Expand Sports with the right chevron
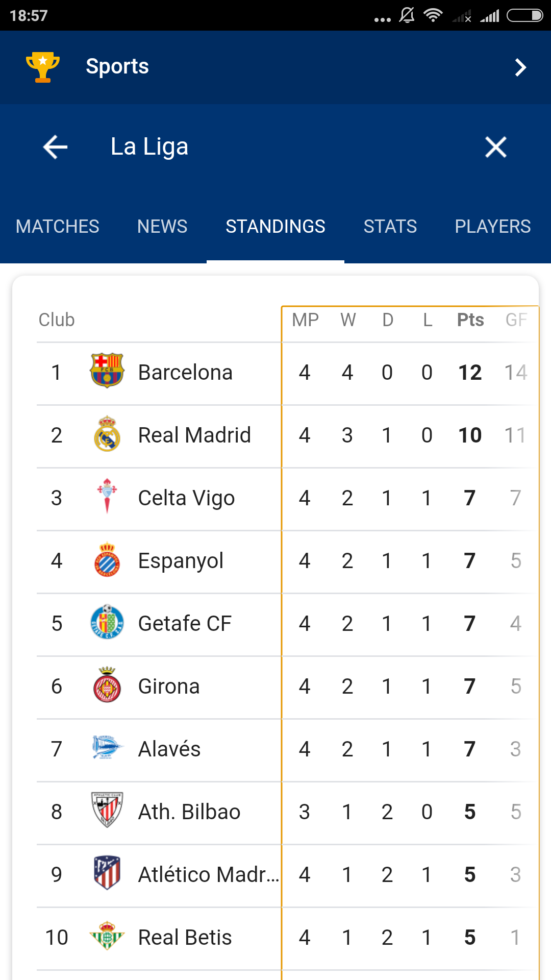551x980 pixels. point(520,67)
